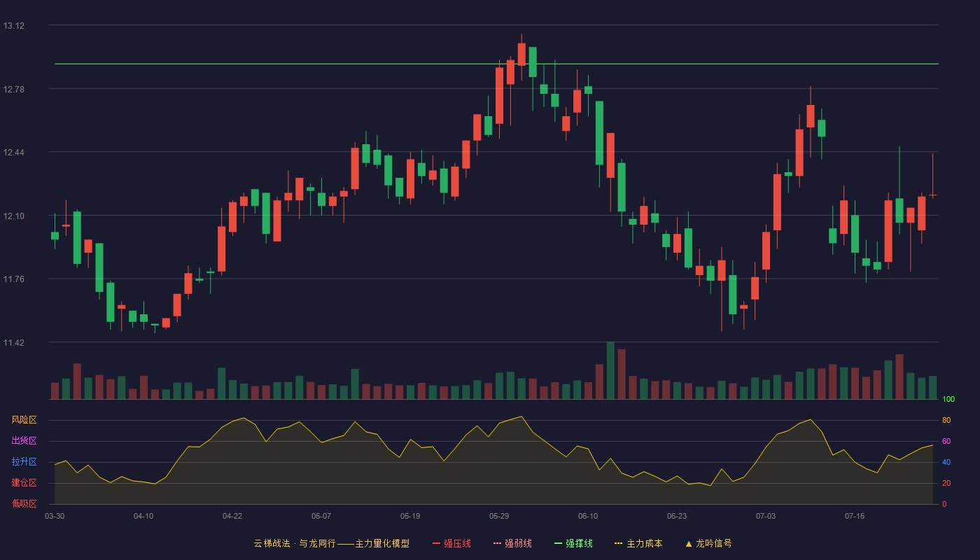Image resolution: width=980 pixels, height=560 pixels.
Task: Click the 05-29 date axis label
Action: (x=499, y=516)
